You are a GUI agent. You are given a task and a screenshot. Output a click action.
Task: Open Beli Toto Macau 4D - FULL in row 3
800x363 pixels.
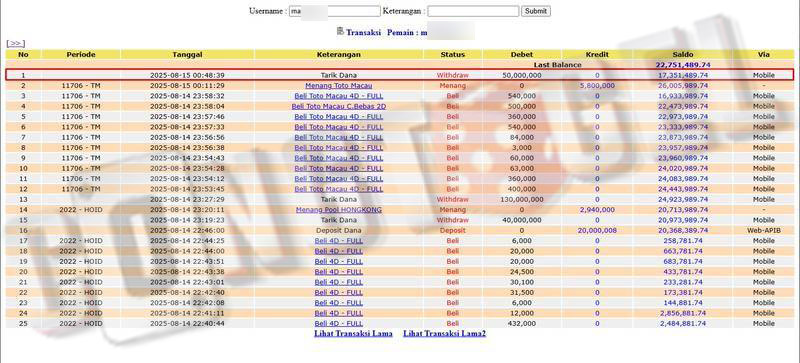pos(339,96)
